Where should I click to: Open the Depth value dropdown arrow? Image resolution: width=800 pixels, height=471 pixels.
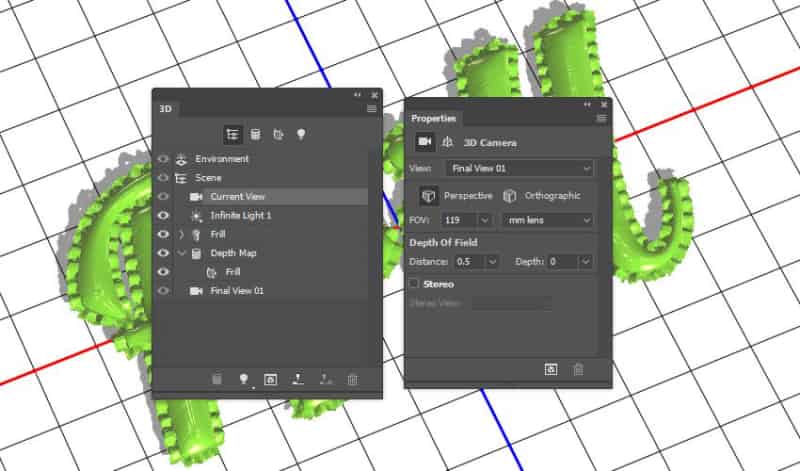(x=586, y=262)
